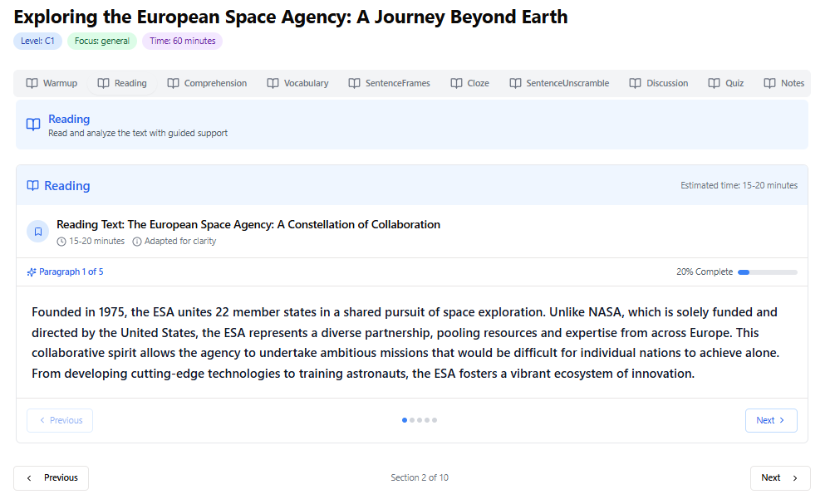
Task: Open the Discussion tab
Action: tap(659, 83)
